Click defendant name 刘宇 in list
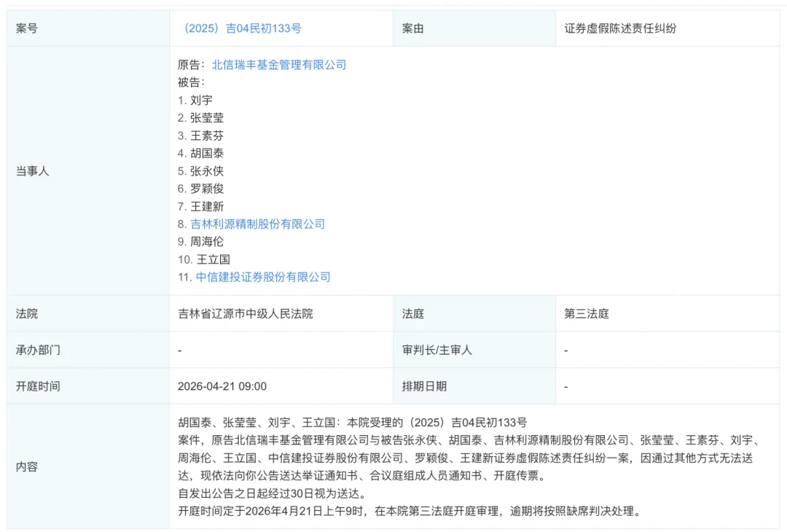 [x=201, y=101]
